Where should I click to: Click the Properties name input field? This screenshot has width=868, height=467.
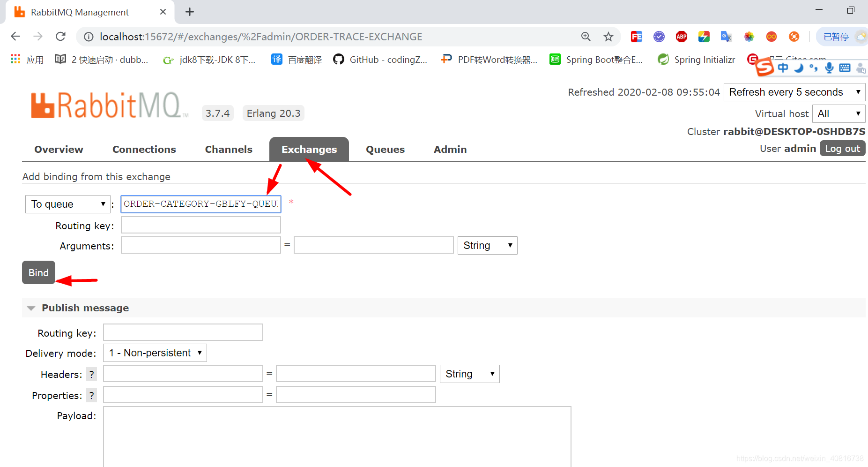click(183, 394)
